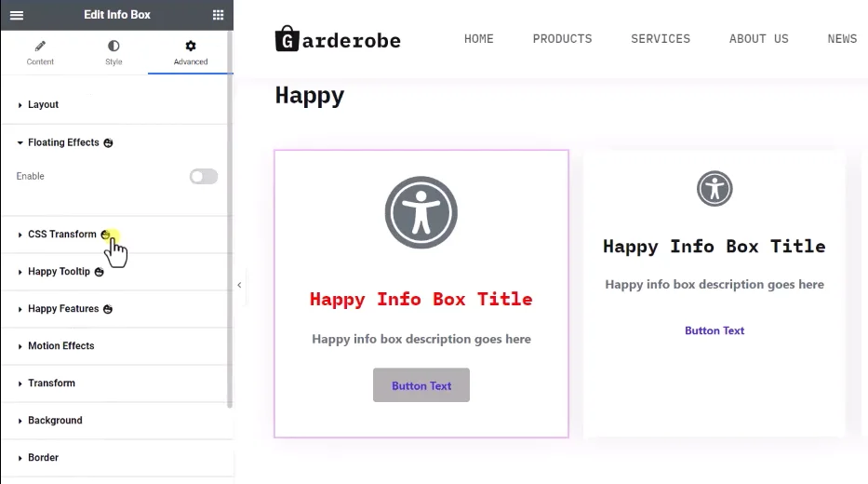The width and height of the screenshot is (868, 484).
Task: Click the Happy page heading
Action: (310, 96)
